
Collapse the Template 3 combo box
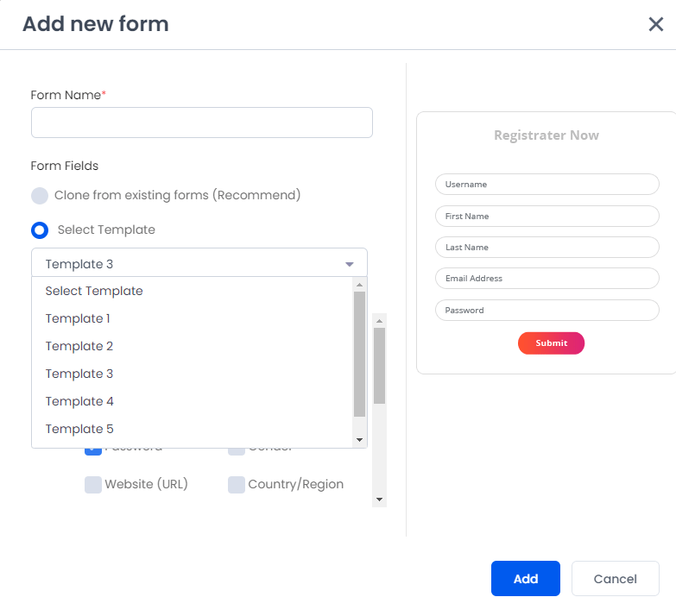pos(199,263)
